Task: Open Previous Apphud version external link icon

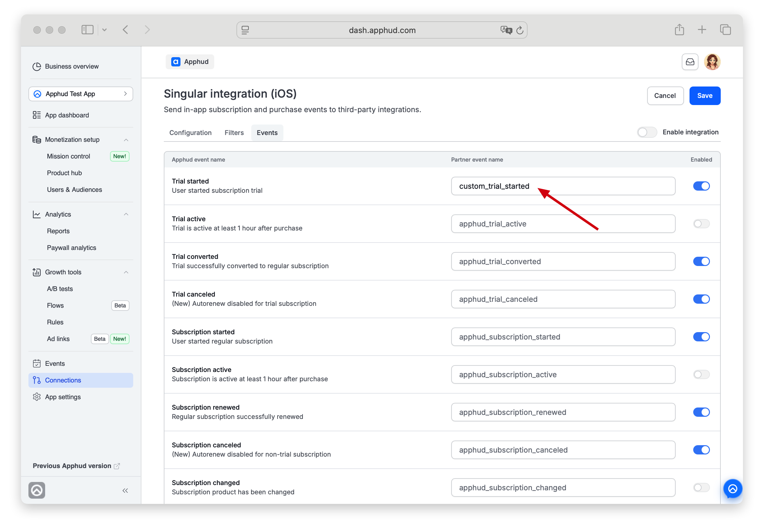Action: (x=117, y=466)
